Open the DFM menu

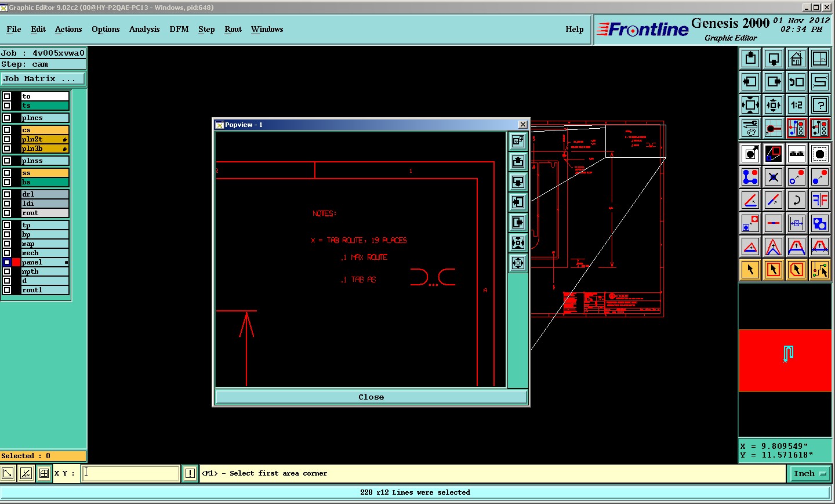tap(179, 29)
